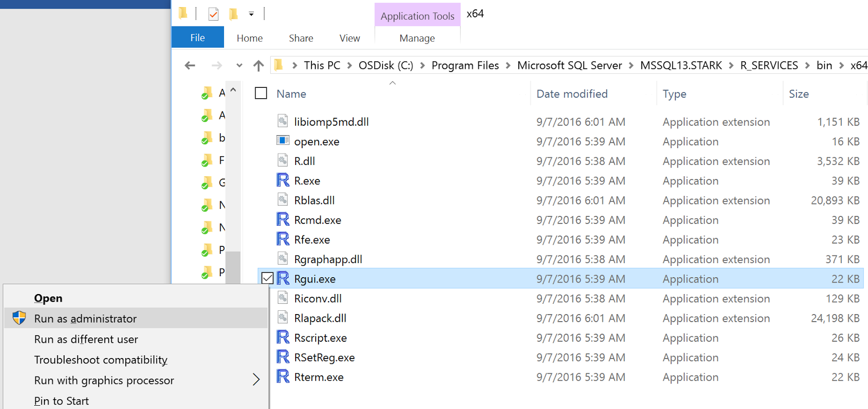Navigate to Microsoft SQL Server breadcrumb
868x409 pixels.
point(570,66)
